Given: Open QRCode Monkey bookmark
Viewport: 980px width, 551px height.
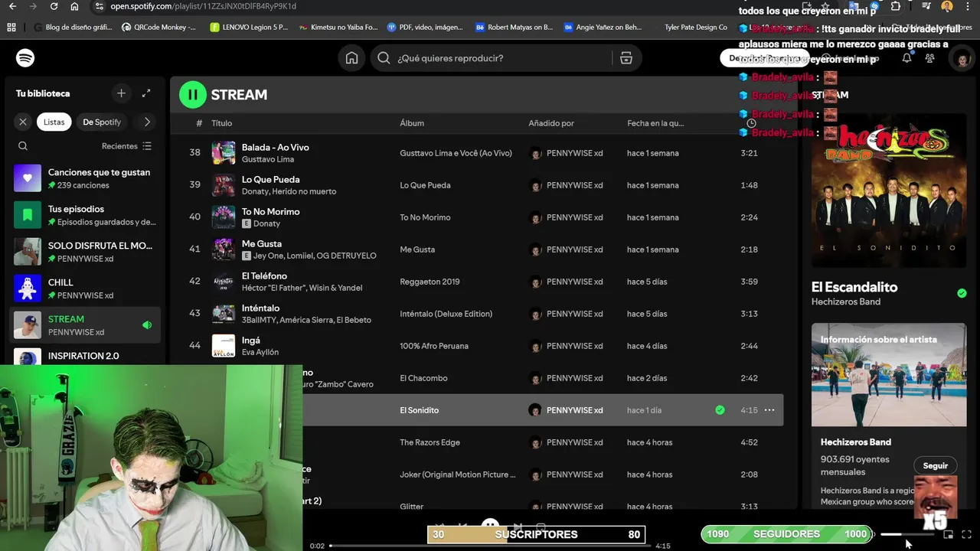Looking at the screenshot, I should pyautogui.click(x=158, y=27).
